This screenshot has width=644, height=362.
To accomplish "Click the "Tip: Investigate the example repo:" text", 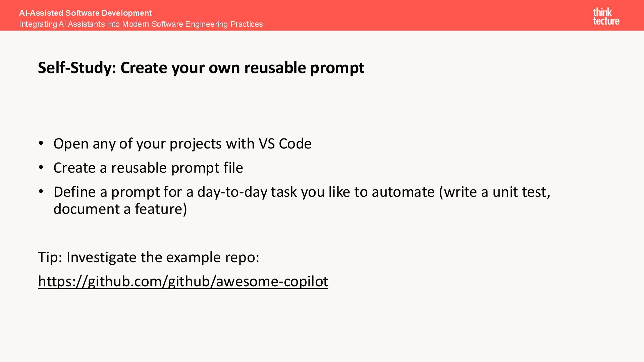I will click(148, 257).
